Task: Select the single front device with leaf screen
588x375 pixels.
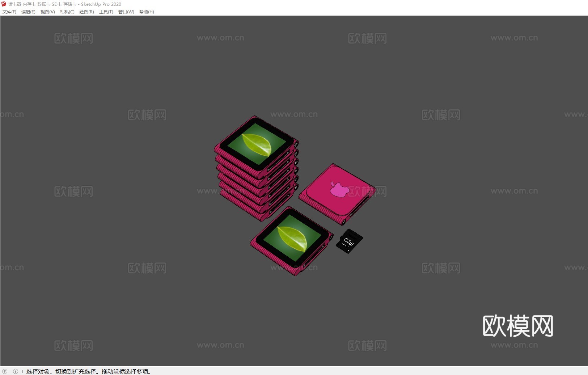Action: (x=292, y=241)
